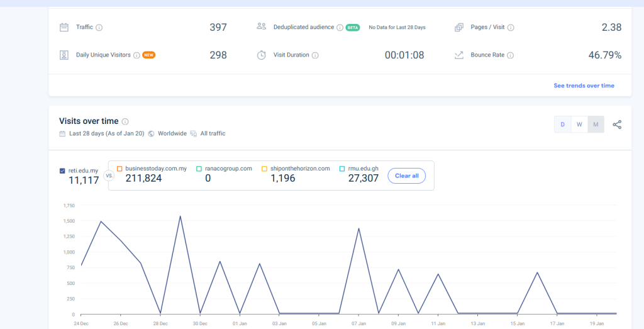The image size is (644, 329).
Task: Click the info icon next to Visits over time
Action: click(x=125, y=121)
